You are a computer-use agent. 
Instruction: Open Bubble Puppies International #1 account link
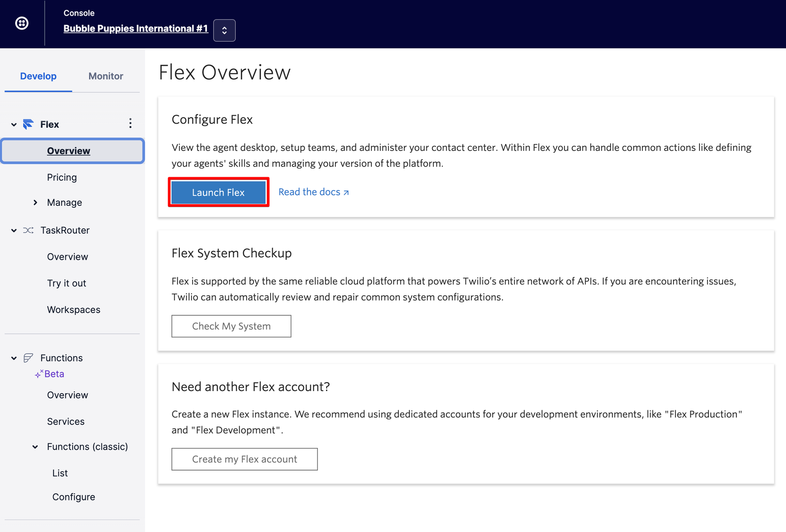coord(136,28)
